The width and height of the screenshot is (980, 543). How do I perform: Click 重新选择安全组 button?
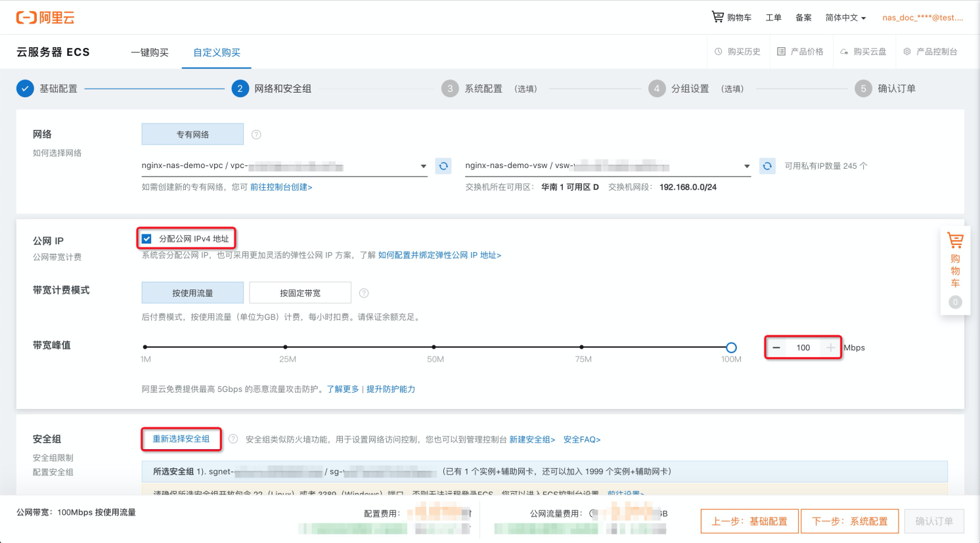coord(181,439)
